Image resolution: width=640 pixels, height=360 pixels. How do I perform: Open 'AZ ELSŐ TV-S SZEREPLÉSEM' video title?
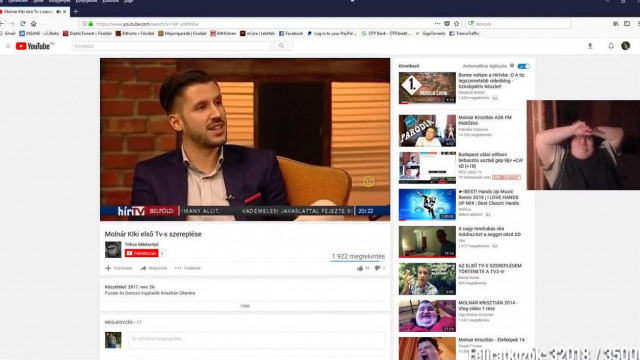(490, 269)
